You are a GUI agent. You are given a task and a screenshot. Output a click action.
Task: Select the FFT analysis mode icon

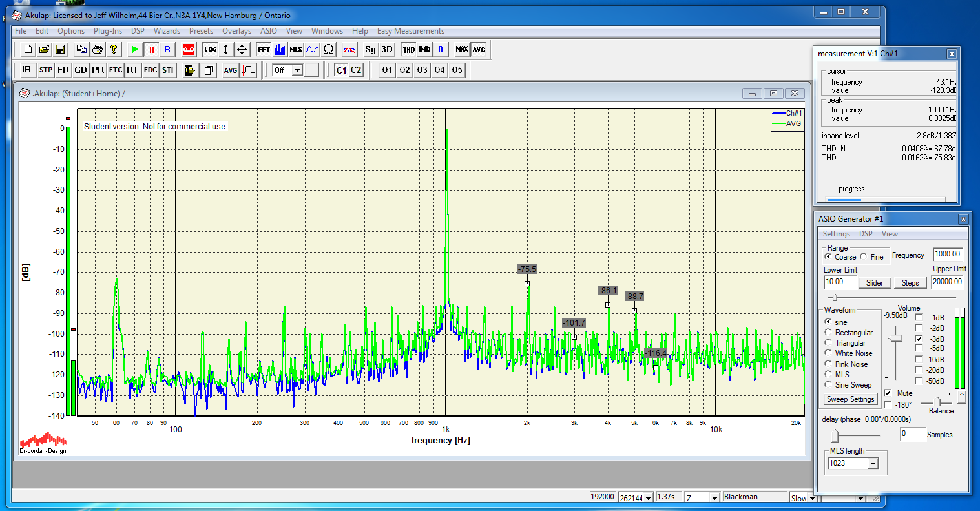[x=264, y=49]
